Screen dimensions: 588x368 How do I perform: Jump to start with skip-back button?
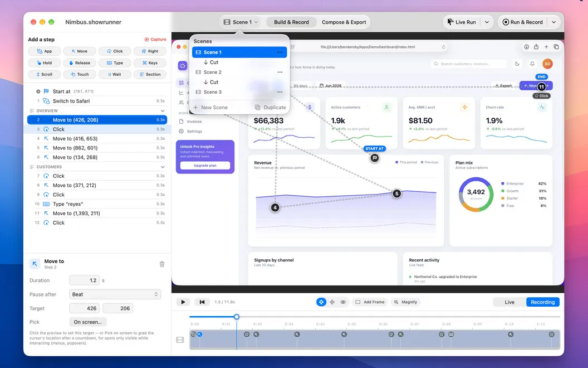[202, 302]
